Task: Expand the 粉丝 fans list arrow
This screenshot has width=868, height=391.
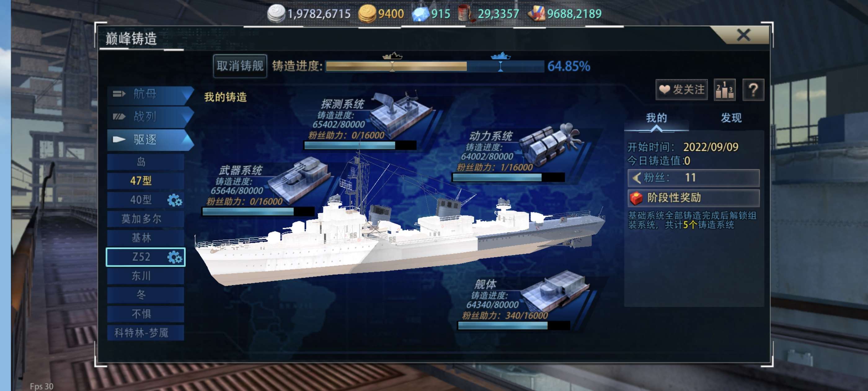Action: pyautogui.click(x=636, y=178)
